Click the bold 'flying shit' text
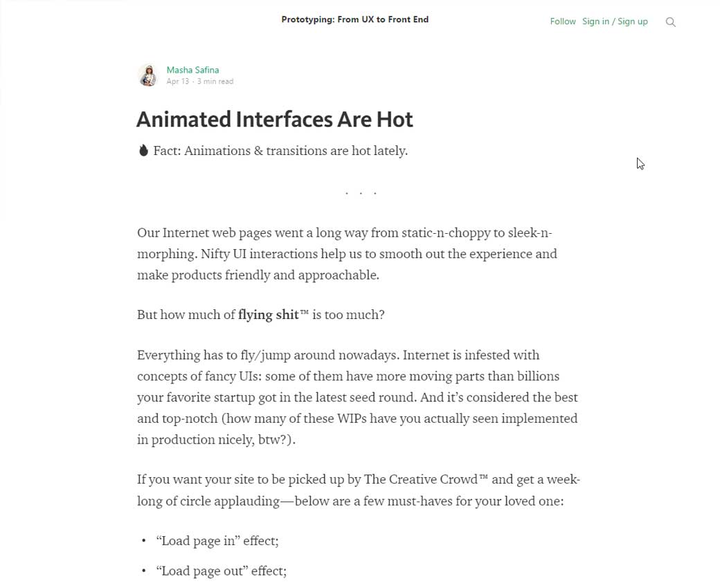 point(268,315)
